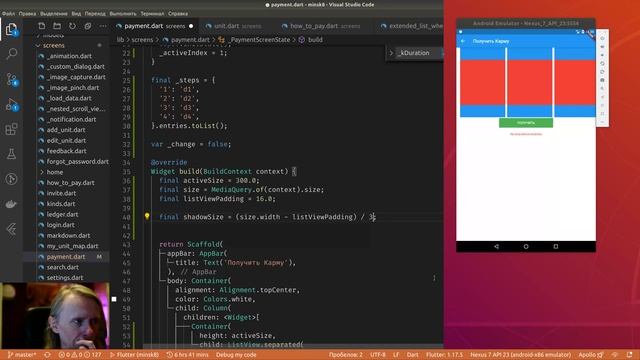Open settings.dart file

tap(64, 278)
